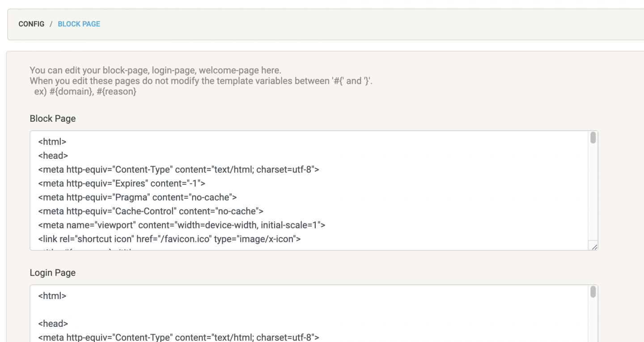The height and width of the screenshot is (342, 644).
Task: Click the Login Page textarea scrollbar thumb
Action: point(593,292)
